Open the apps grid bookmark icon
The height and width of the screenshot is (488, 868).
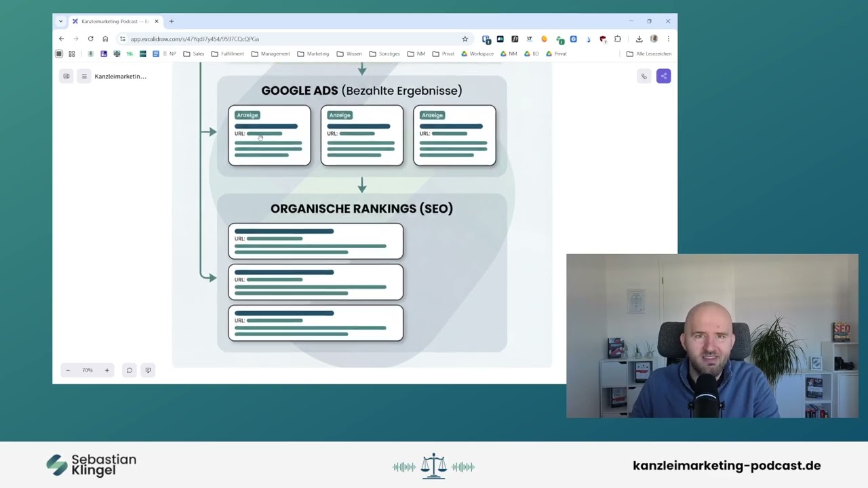(x=72, y=54)
